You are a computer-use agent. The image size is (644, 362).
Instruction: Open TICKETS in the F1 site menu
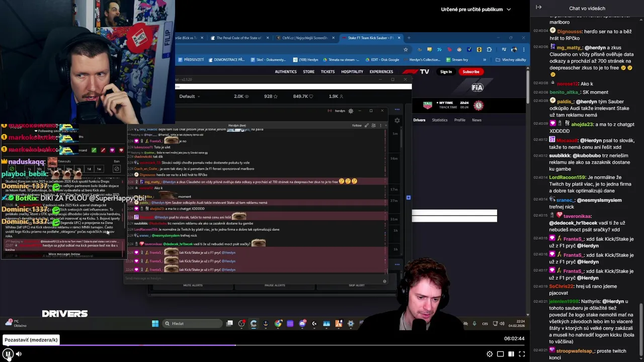[x=328, y=71]
